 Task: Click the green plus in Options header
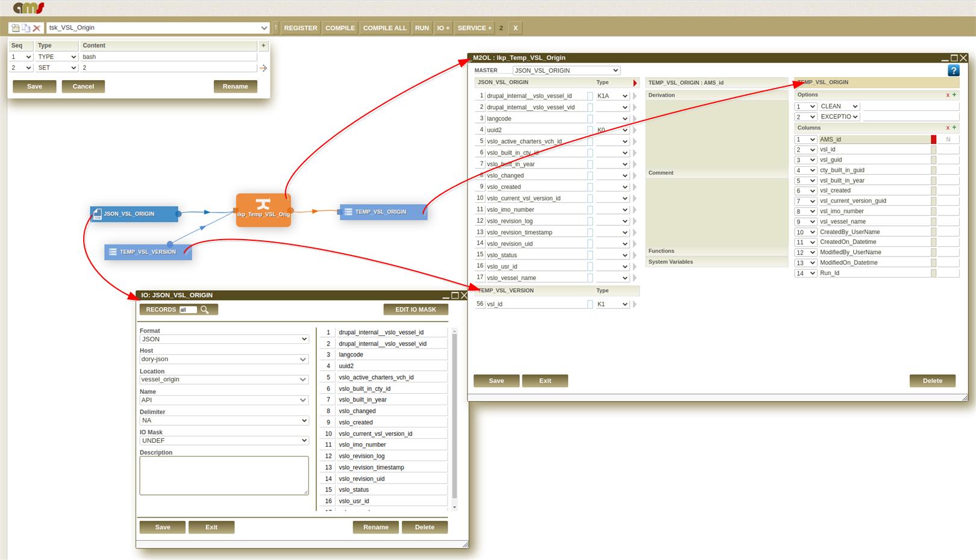coord(954,95)
